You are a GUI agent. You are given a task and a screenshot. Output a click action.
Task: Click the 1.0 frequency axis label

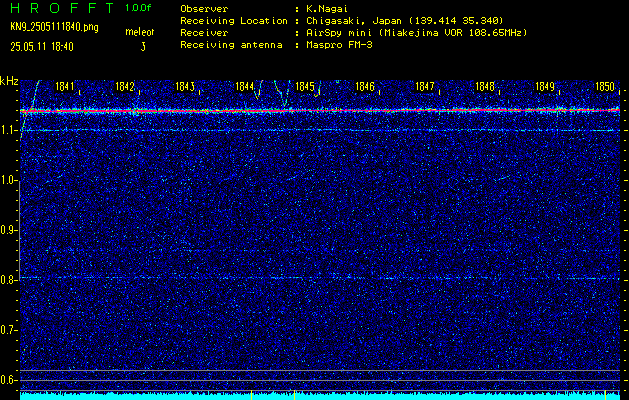pos(7,181)
